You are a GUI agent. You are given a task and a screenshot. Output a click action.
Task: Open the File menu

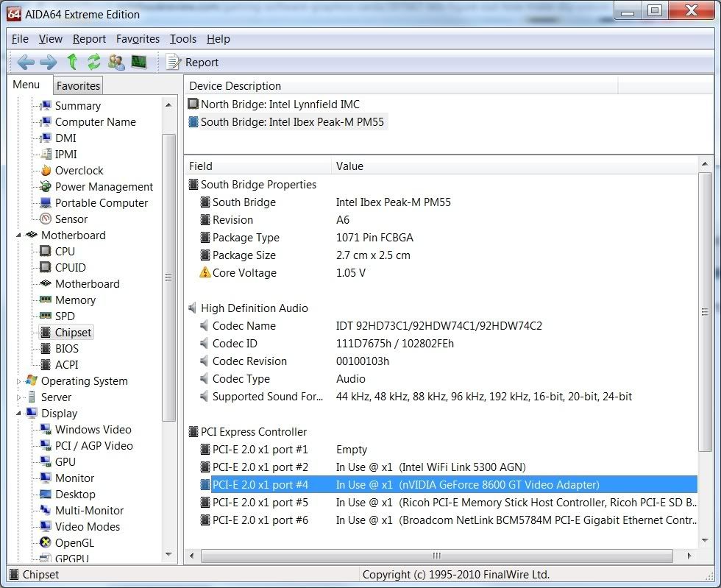pos(20,39)
